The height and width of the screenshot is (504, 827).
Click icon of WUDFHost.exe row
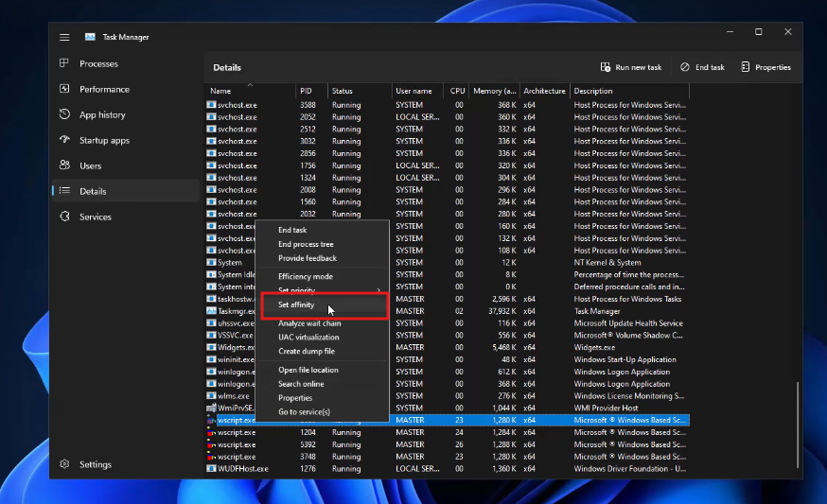tap(211, 469)
